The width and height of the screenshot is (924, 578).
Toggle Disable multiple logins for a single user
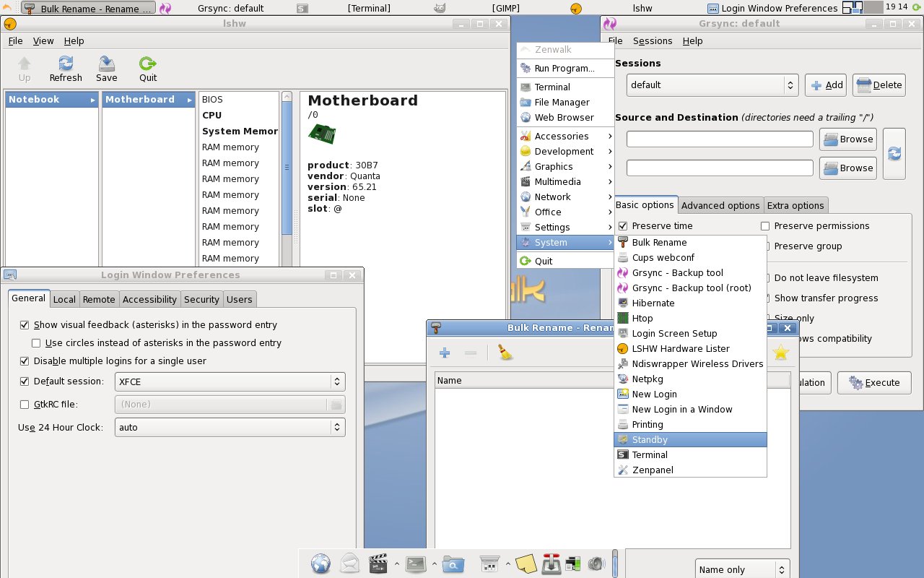click(25, 361)
